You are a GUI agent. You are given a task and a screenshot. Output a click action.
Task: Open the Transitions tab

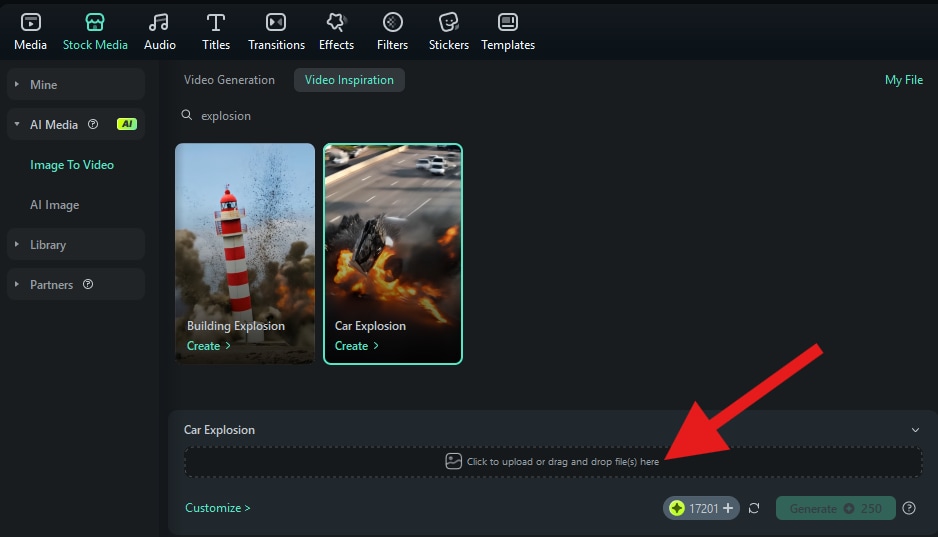[276, 32]
